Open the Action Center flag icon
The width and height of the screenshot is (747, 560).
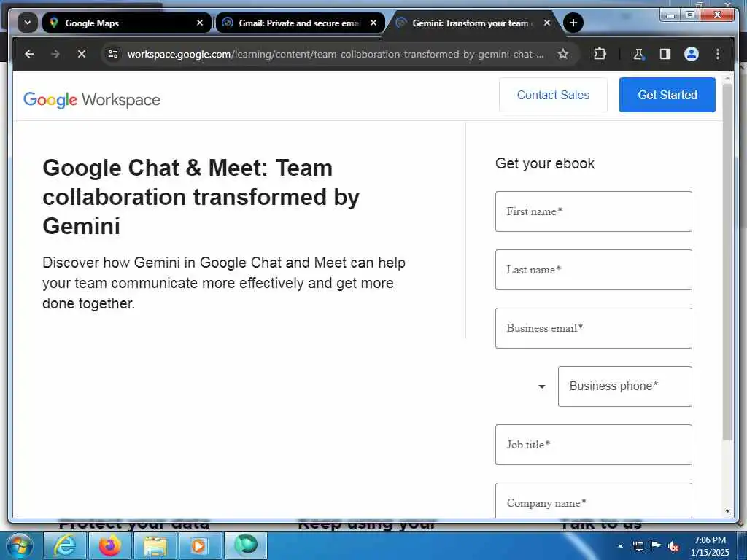click(656, 546)
